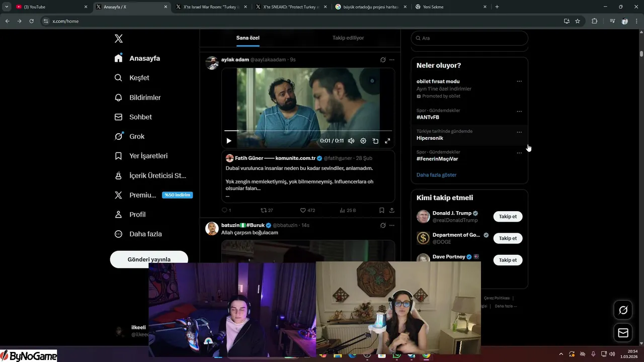Open #ANTvFB trending topic

coord(428,117)
